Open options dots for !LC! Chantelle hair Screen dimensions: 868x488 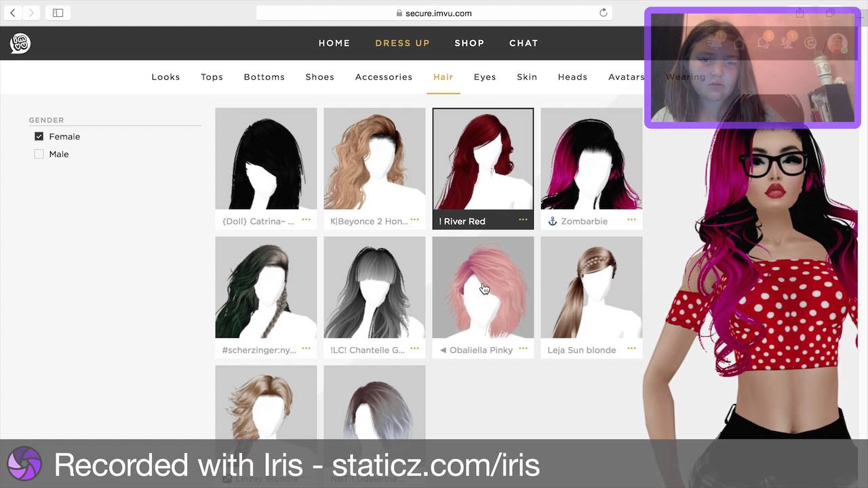tap(414, 349)
